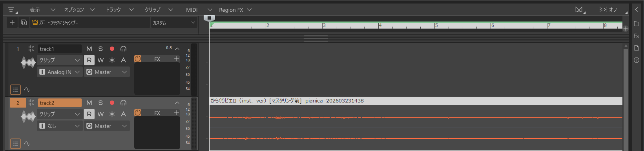Open the notes page icon in sidebar
This screenshot has height=151, width=644.
pos(637,48)
